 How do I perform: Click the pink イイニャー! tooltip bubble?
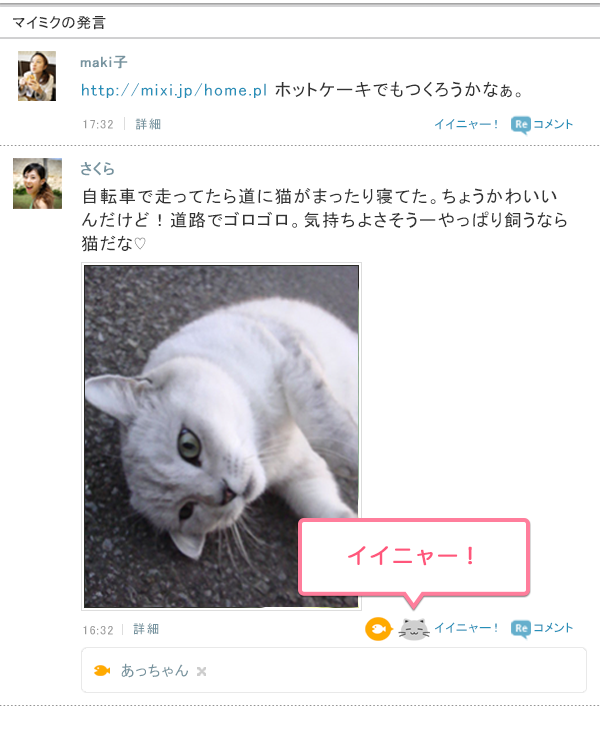(x=414, y=557)
